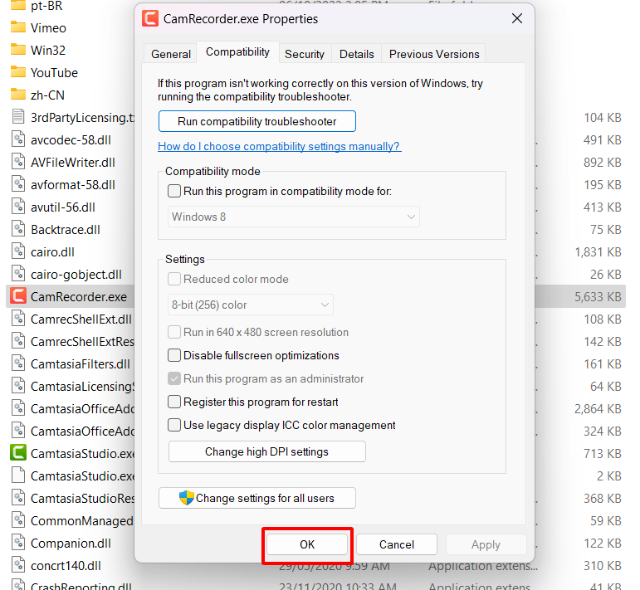This screenshot has height=590, width=640.
Task: Click the cairo.dll file icon
Action: (18, 252)
